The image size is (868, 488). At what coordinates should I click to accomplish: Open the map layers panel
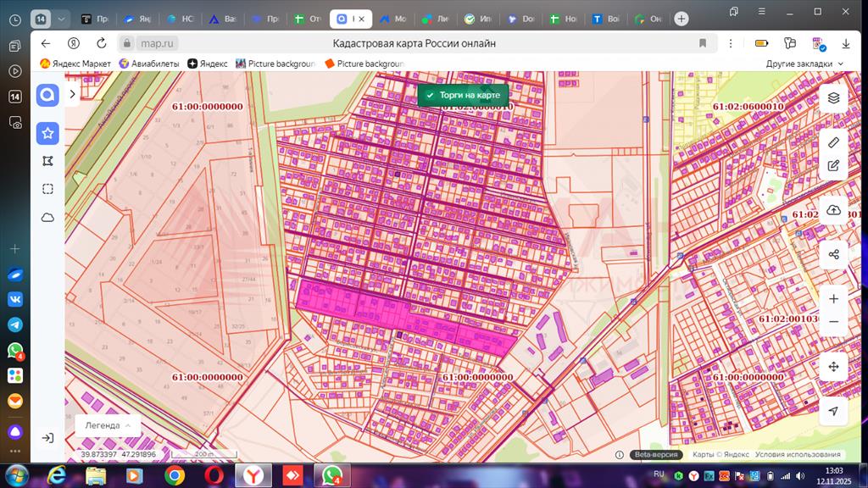point(833,97)
